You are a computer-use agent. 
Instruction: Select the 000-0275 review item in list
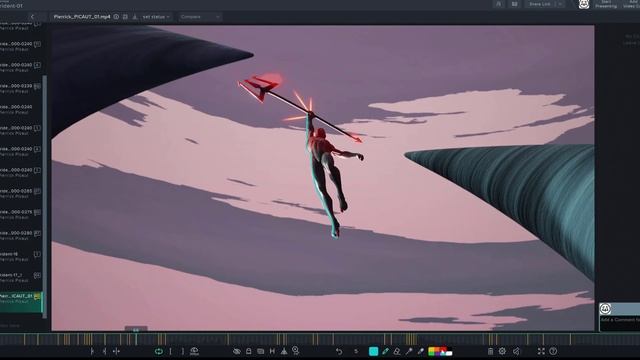(21, 214)
